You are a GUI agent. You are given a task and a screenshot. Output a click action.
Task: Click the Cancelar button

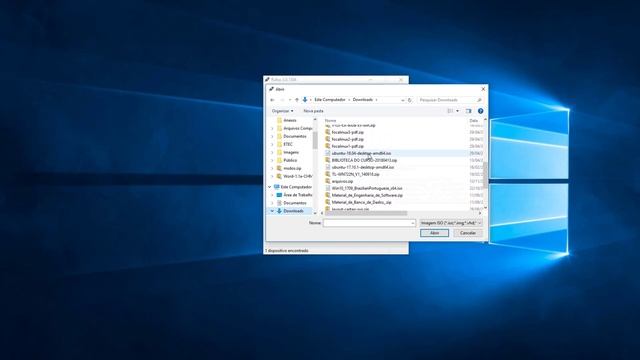coord(468,233)
